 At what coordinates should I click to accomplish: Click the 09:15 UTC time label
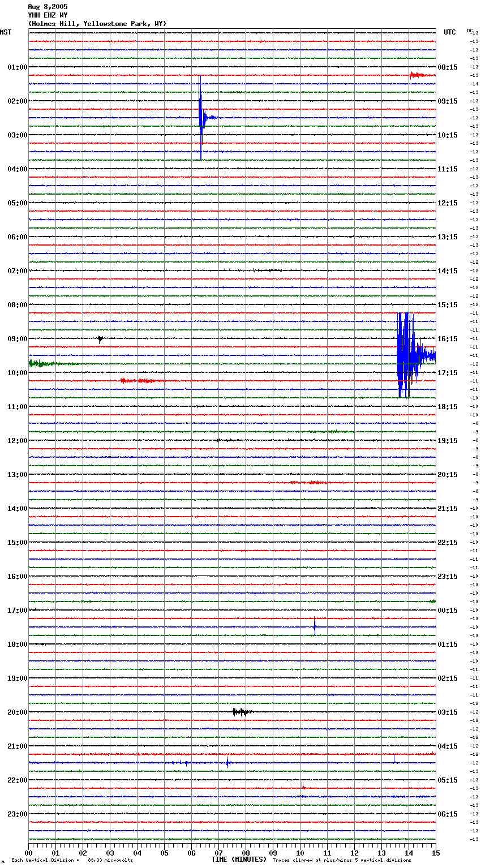click(448, 101)
